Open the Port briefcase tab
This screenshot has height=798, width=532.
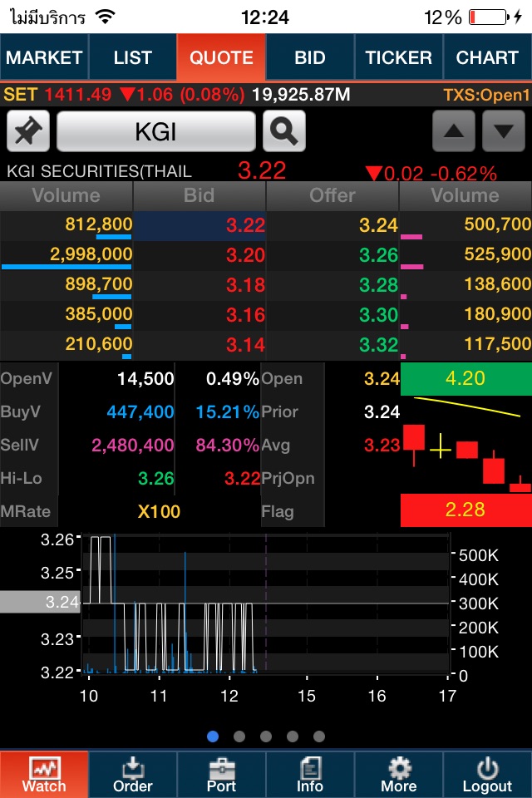point(221,774)
